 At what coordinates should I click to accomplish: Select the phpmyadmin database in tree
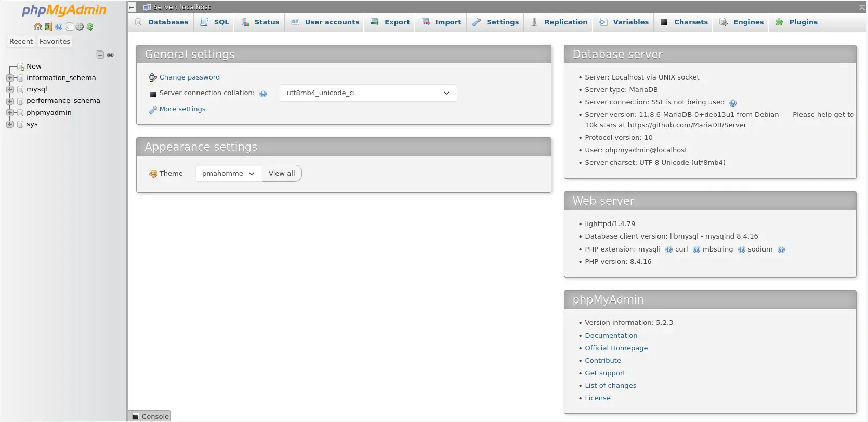coord(49,113)
